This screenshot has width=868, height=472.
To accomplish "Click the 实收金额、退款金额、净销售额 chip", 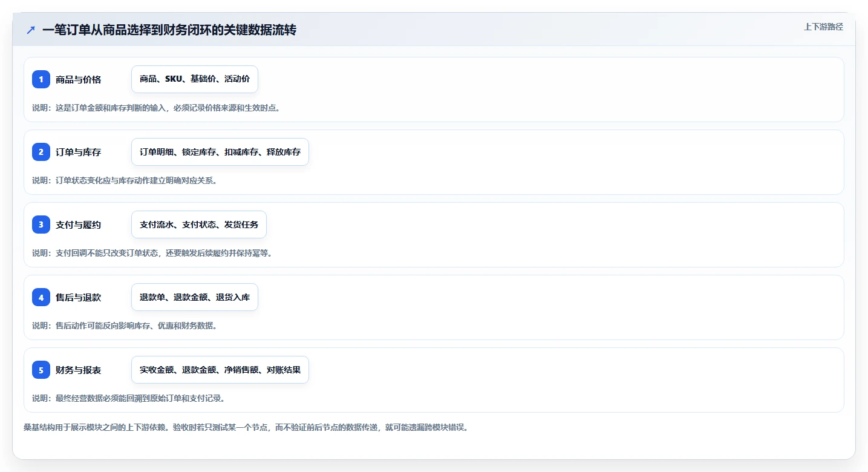I will pos(220,370).
